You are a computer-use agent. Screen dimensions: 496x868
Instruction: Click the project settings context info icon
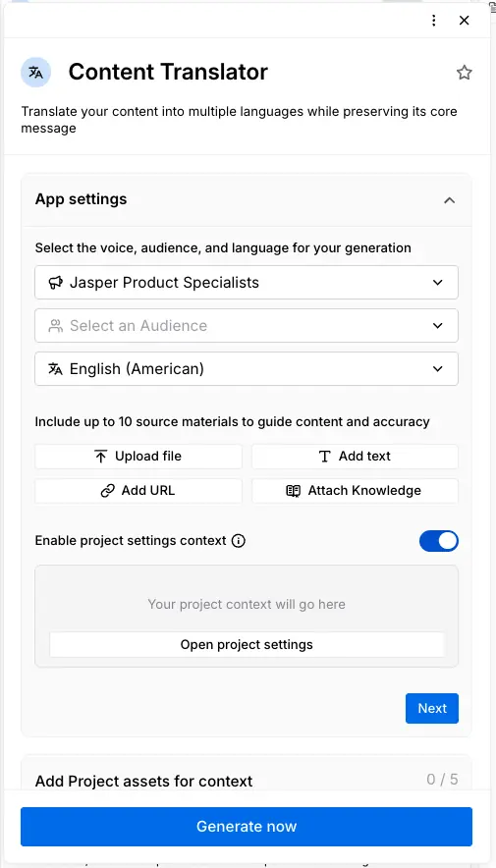tap(238, 541)
